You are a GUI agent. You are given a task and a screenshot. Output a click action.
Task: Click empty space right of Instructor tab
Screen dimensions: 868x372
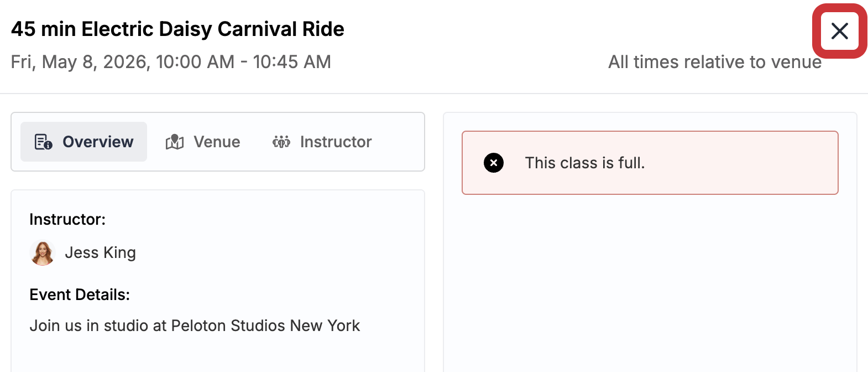click(398, 142)
